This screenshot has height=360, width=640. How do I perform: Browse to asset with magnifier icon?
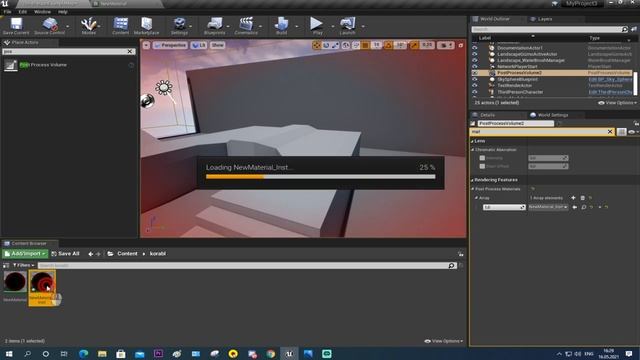pos(584,207)
